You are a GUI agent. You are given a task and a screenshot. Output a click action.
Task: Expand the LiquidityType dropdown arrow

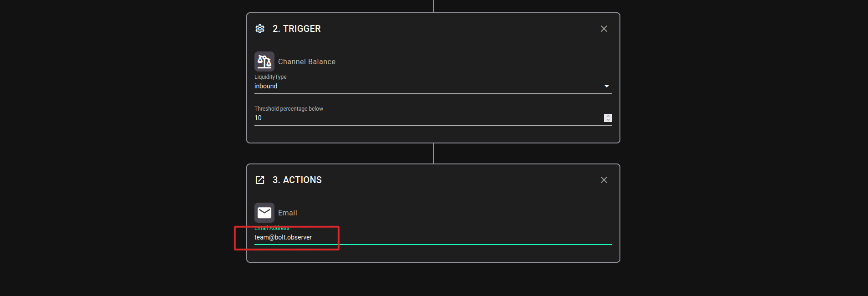click(607, 86)
